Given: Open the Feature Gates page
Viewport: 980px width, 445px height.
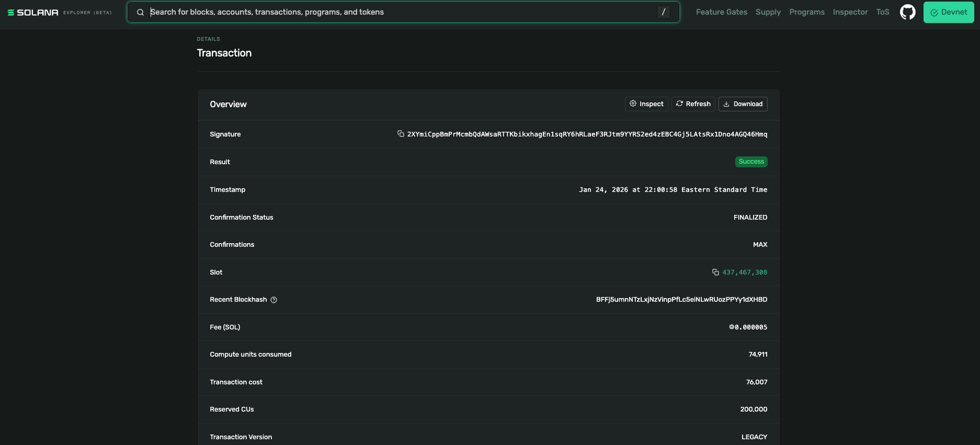Looking at the screenshot, I should click(x=721, y=12).
